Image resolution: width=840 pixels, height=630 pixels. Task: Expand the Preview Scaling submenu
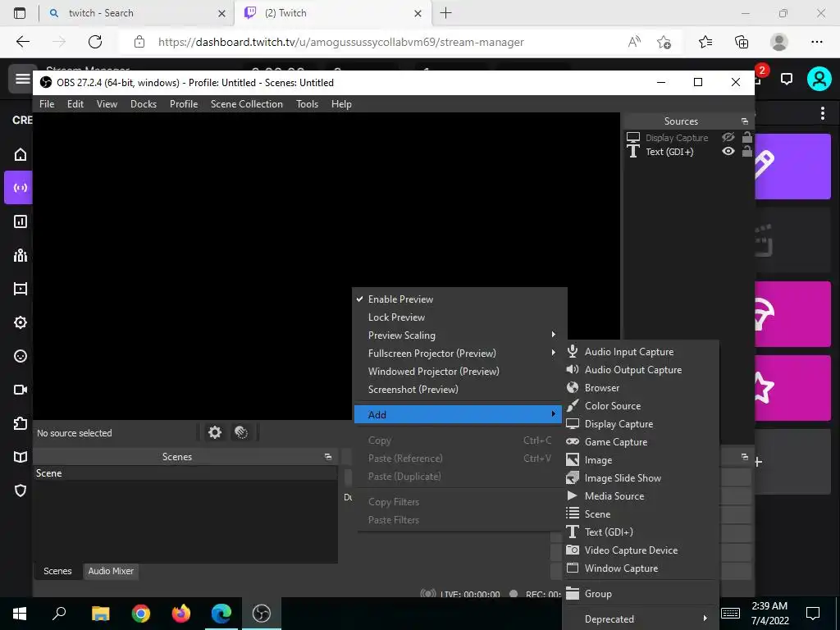459,336
